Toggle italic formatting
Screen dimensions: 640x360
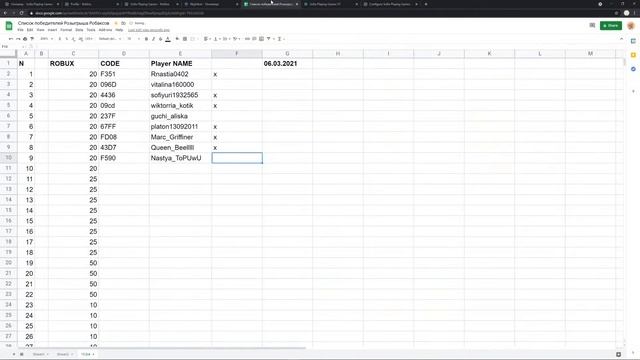[x=153, y=39]
